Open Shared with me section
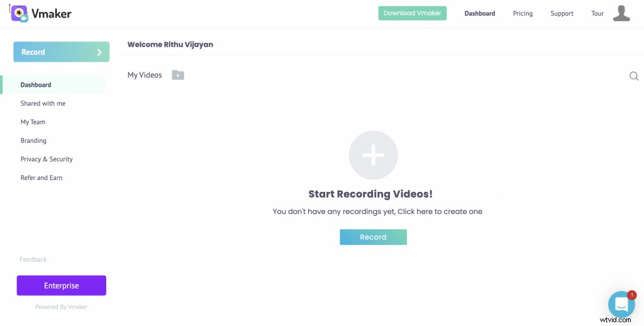644x326 pixels. [43, 104]
